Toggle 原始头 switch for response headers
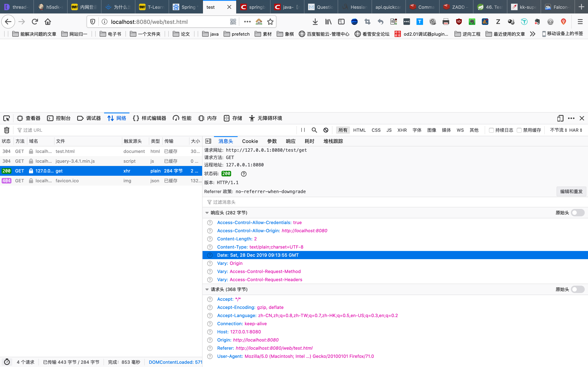Viewport: 588px width, 367px height. pos(578,213)
